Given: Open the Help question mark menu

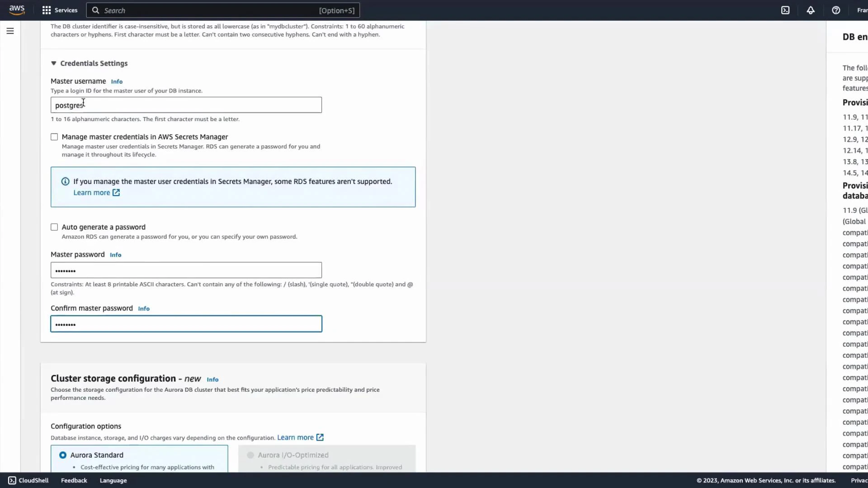Looking at the screenshot, I should click(x=836, y=10).
